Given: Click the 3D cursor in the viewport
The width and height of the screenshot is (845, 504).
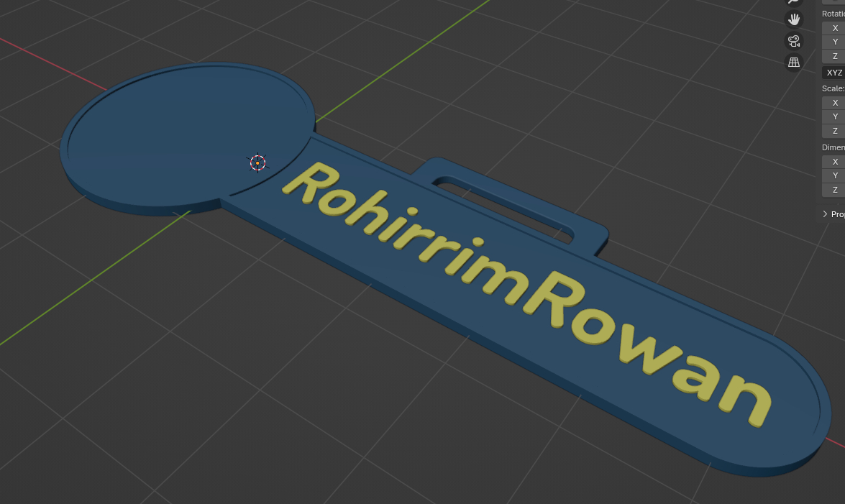Looking at the screenshot, I should coord(257,163).
